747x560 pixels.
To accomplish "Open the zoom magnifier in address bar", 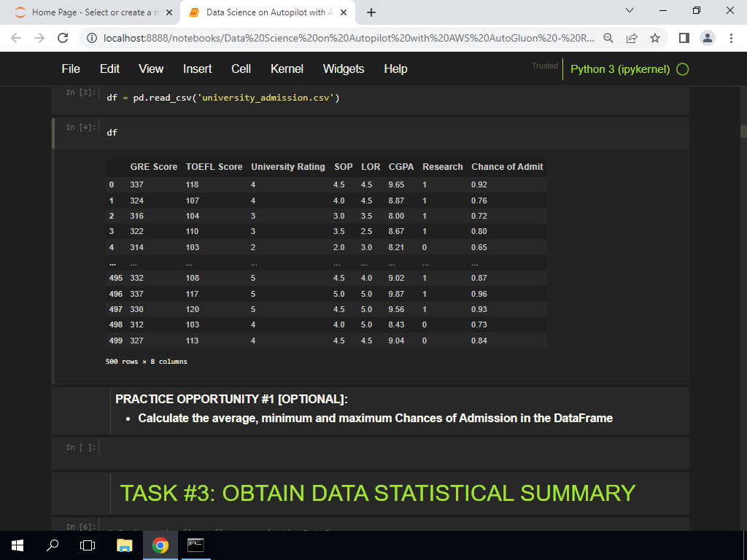I will click(x=608, y=38).
